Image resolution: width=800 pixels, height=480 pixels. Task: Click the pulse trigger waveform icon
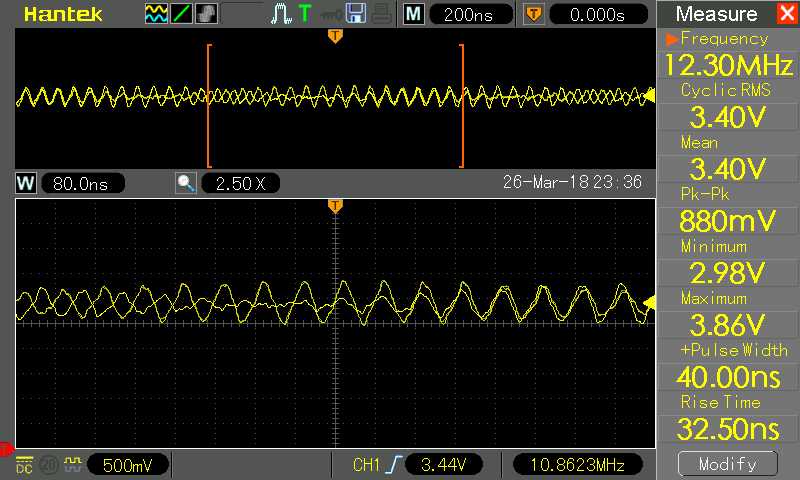pyautogui.click(x=281, y=14)
